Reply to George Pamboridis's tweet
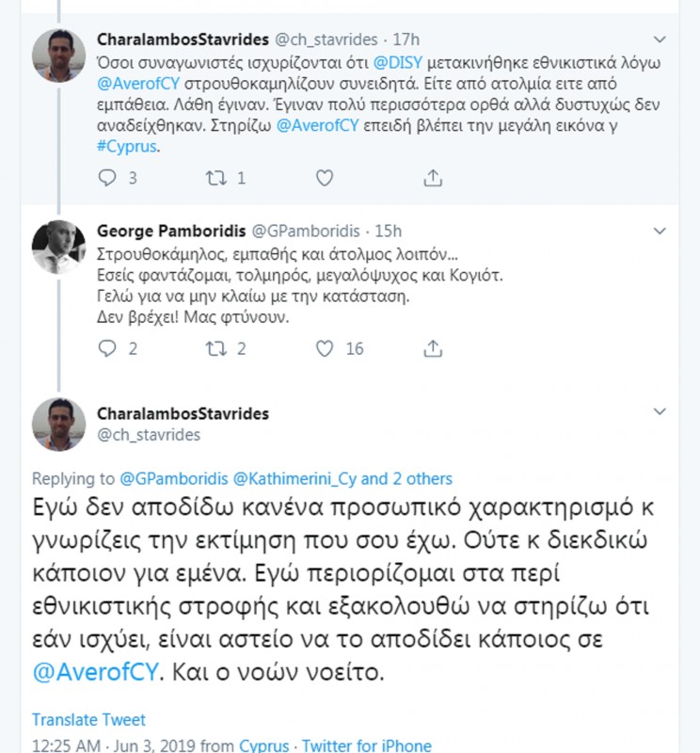700x753 pixels. pyautogui.click(x=107, y=348)
